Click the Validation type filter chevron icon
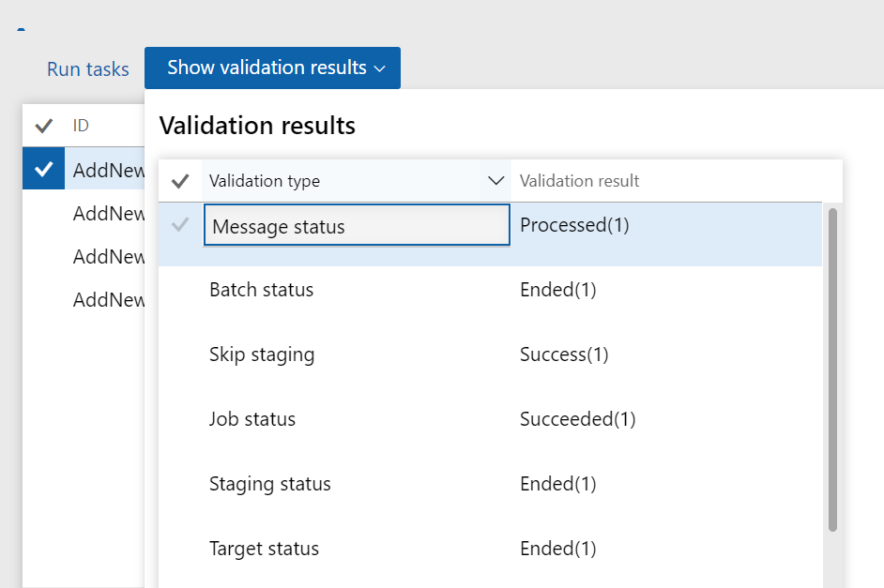The image size is (884, 588). pos(495,180)
